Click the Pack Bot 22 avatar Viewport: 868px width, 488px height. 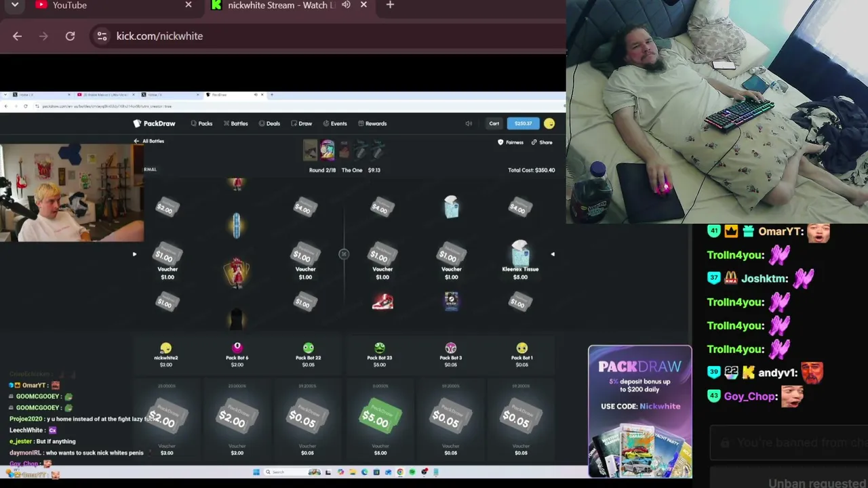[x=309, y=348]
